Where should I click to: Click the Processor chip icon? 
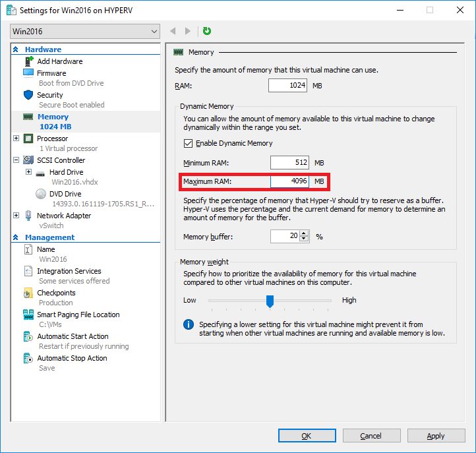[x=28, y=138]
